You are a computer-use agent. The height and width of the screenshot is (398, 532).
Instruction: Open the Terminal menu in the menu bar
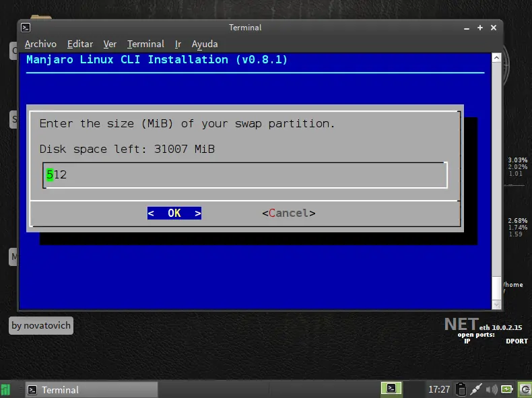[145, 44]
